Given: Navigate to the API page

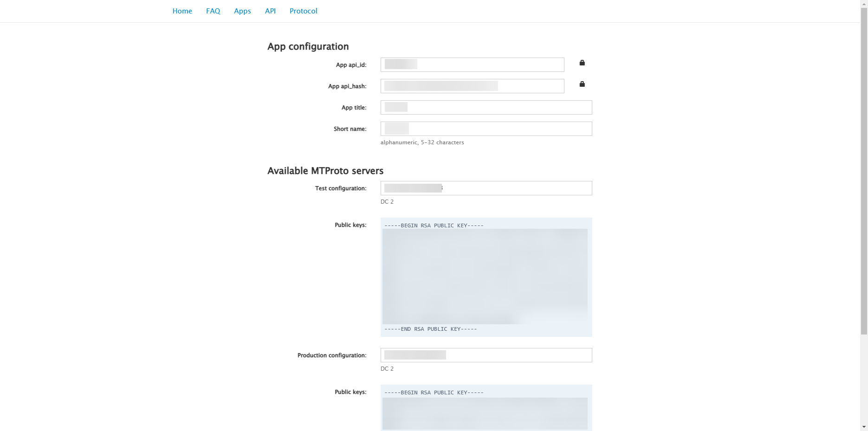Looking at the screenshot, I should pyautogui.click(x=270, y=11).
